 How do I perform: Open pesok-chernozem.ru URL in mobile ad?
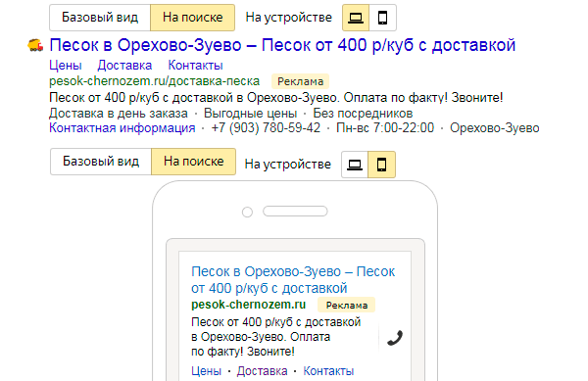[249, 305]
